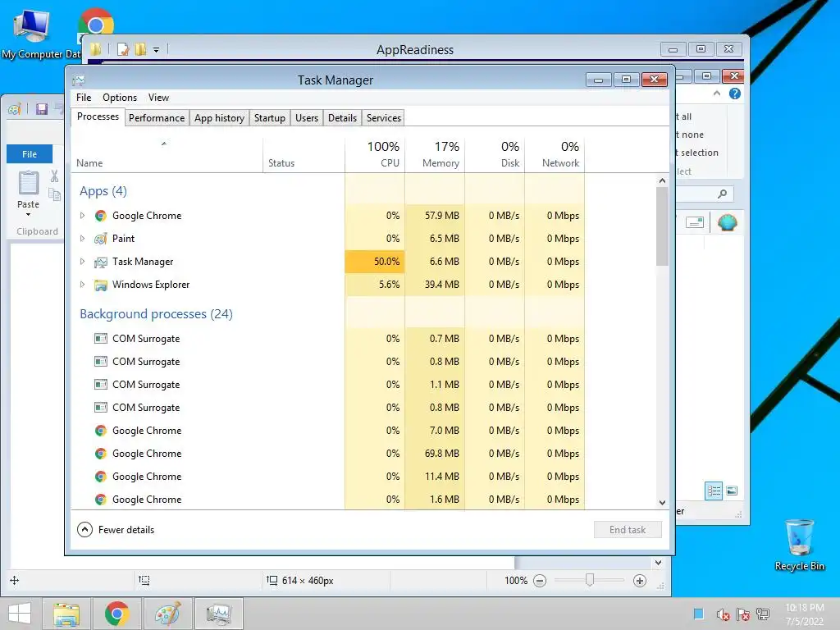
Task: Open the Paste dropdown arrow in Paint
Action: [x=29, y=215]
